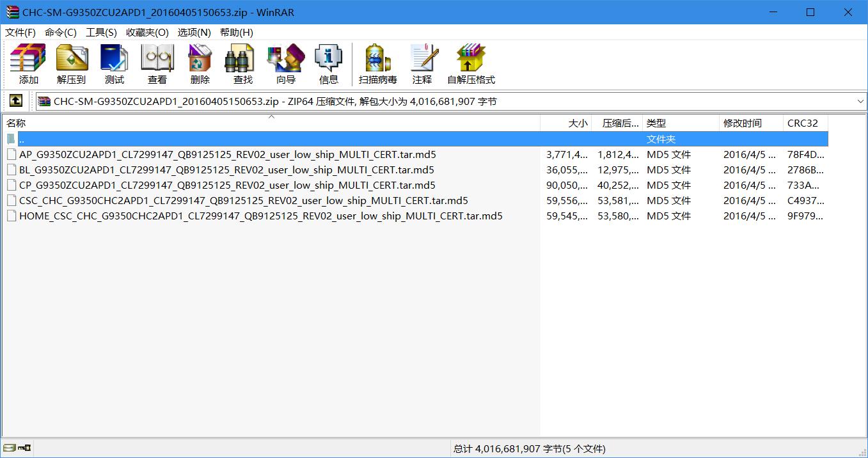Viewport: 868px width, 458px height.
Task: Open 查找 (Find) binoculars icon
Action: tap(242, 64)
